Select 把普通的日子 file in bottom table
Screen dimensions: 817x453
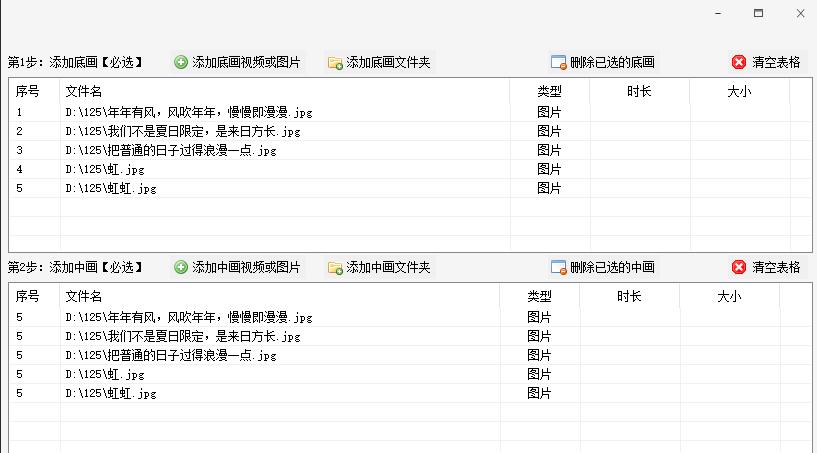(170, 355)
